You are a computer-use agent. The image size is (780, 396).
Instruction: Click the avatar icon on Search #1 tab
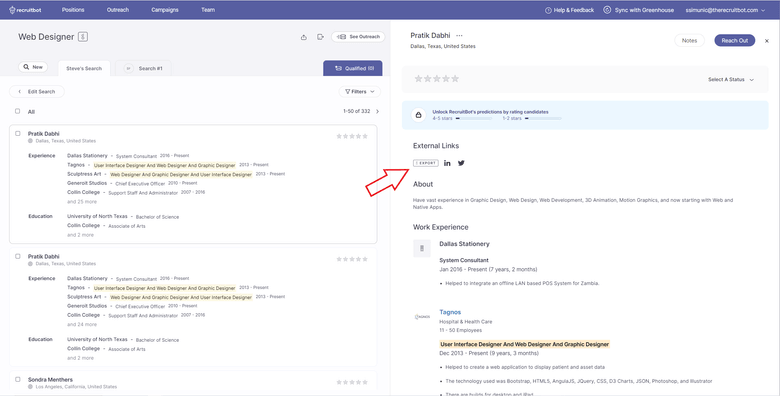(x=128, y=68)
